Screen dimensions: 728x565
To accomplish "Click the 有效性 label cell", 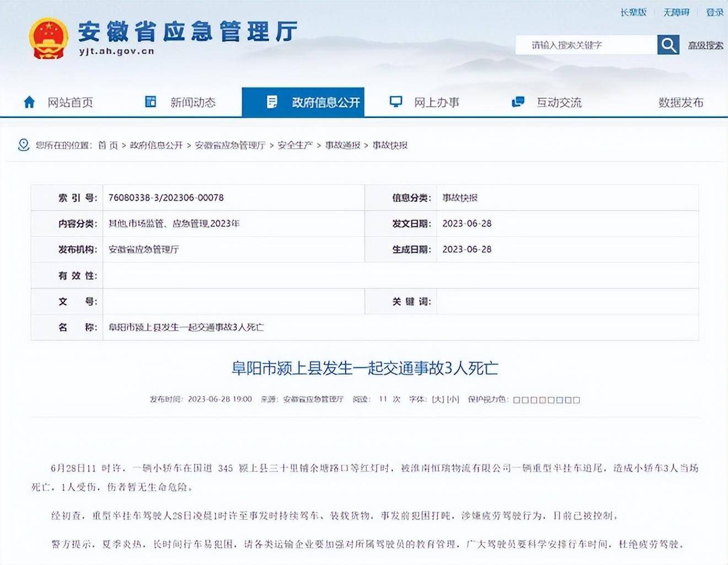I will [x=67, y=275].
